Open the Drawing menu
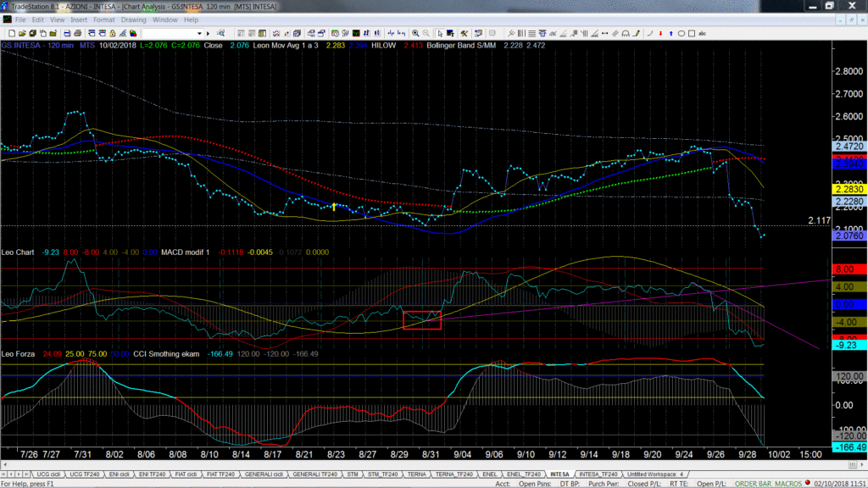 point(133,20)
